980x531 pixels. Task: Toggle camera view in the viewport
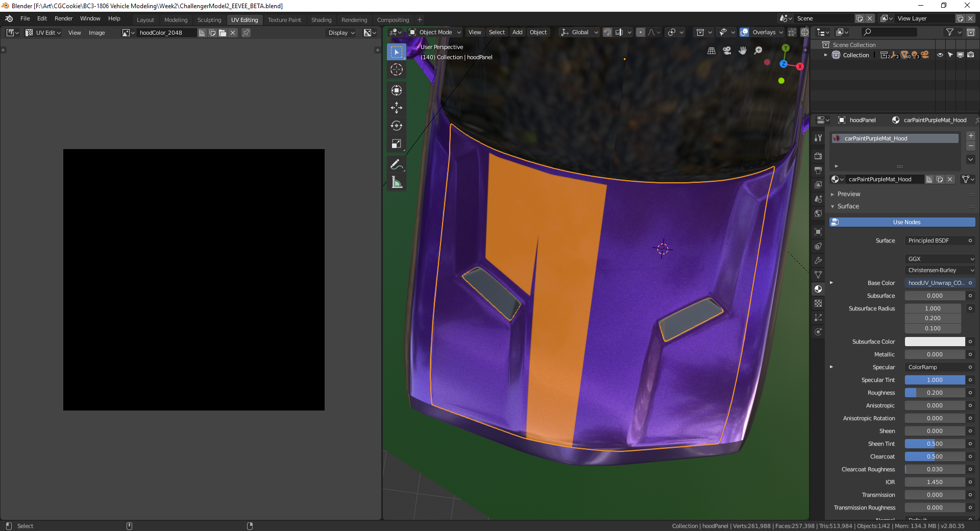727,51
